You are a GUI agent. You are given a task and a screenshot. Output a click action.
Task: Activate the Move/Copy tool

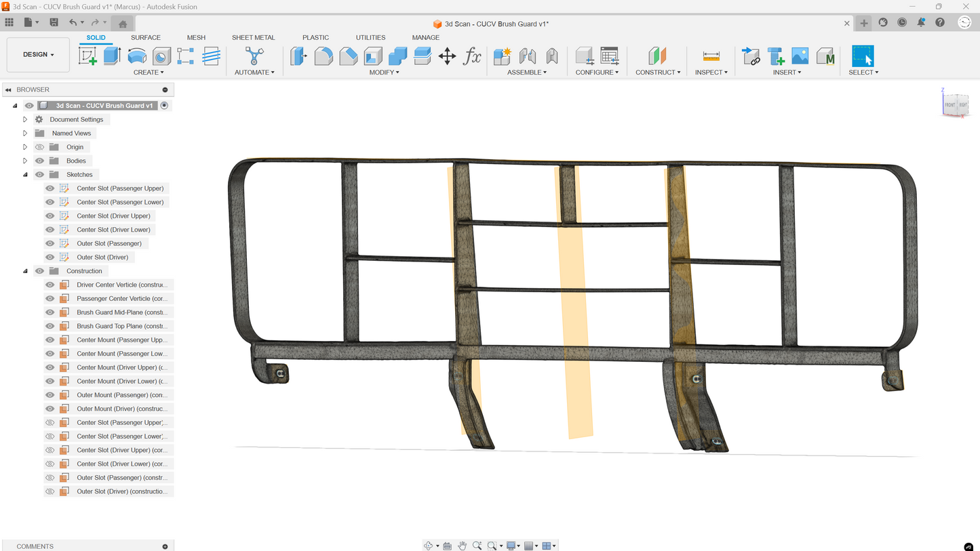click(x=447, y=56)
